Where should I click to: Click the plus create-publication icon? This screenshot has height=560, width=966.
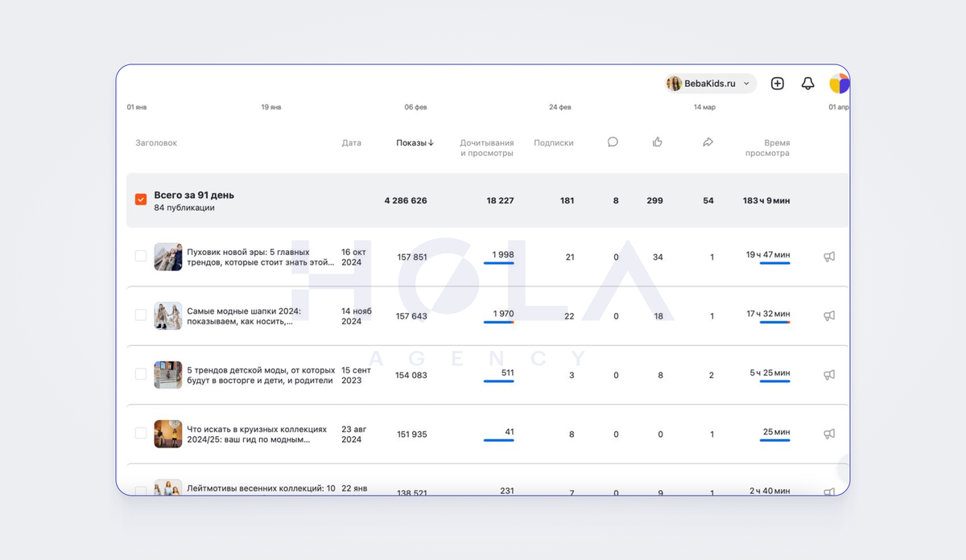[777, 83]
